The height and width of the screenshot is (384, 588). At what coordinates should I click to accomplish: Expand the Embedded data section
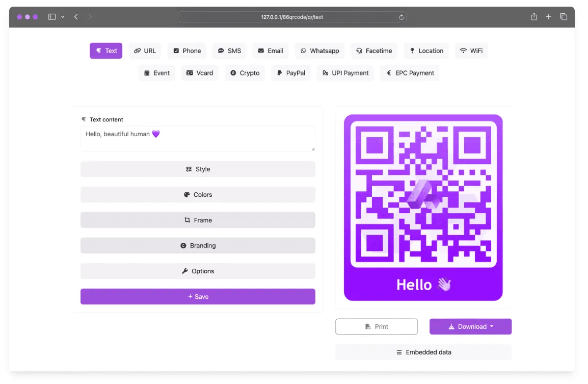tap(423, 352)
